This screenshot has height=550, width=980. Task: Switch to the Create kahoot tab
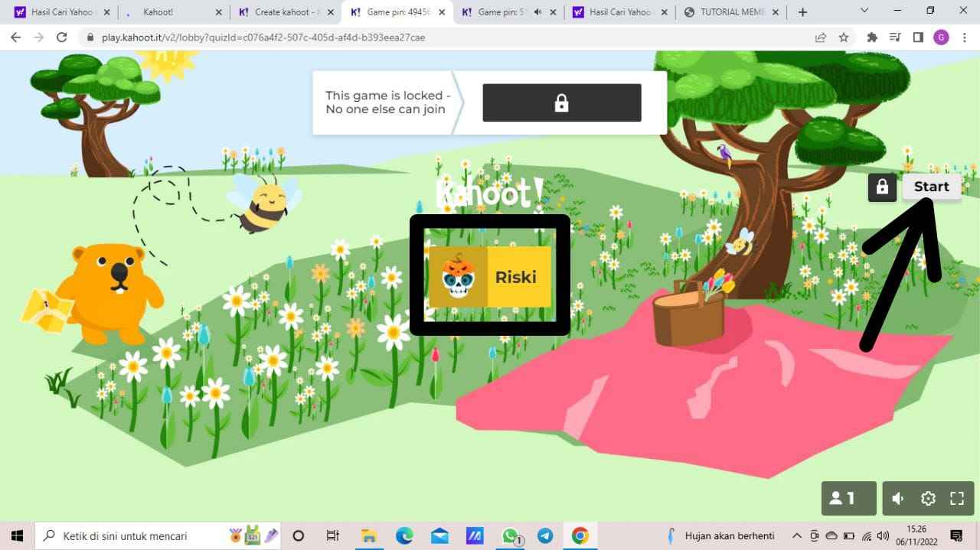tap(285, 12)
